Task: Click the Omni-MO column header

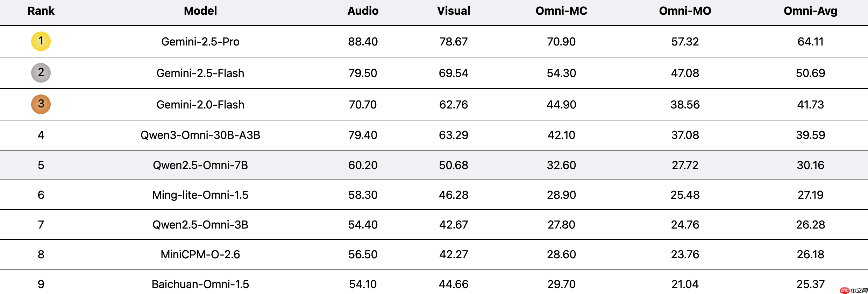Action: coord(685,11)
